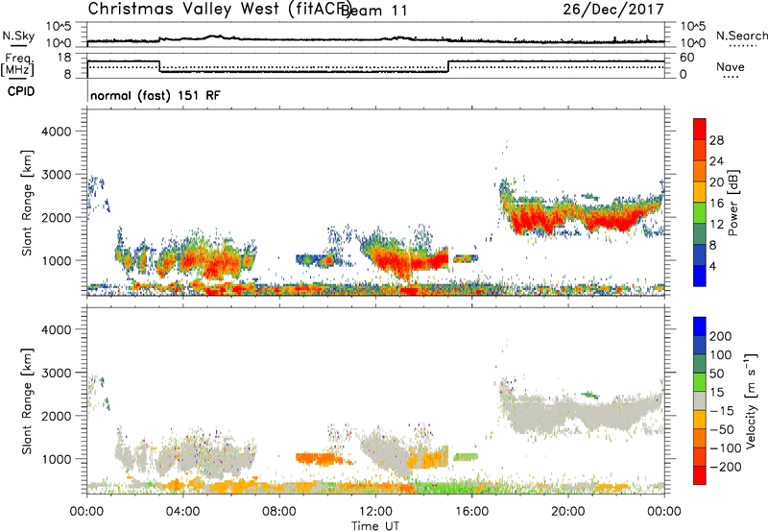Click the 'Freq. [MHz]' axis label
Image resolution: width=768 pixels, height=532 pixels.
(x=18, y=65)
